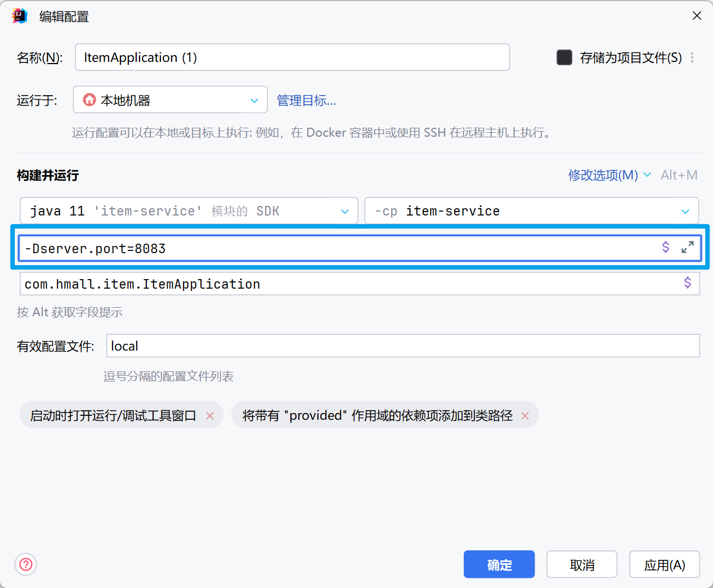This screenshot has width=713, height=588.
Task: Click the manage targets link
Action: [306, 101]
